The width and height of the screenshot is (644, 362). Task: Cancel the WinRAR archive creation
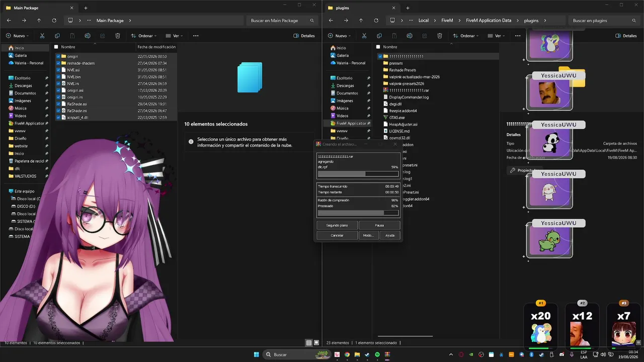click(337, 235)
